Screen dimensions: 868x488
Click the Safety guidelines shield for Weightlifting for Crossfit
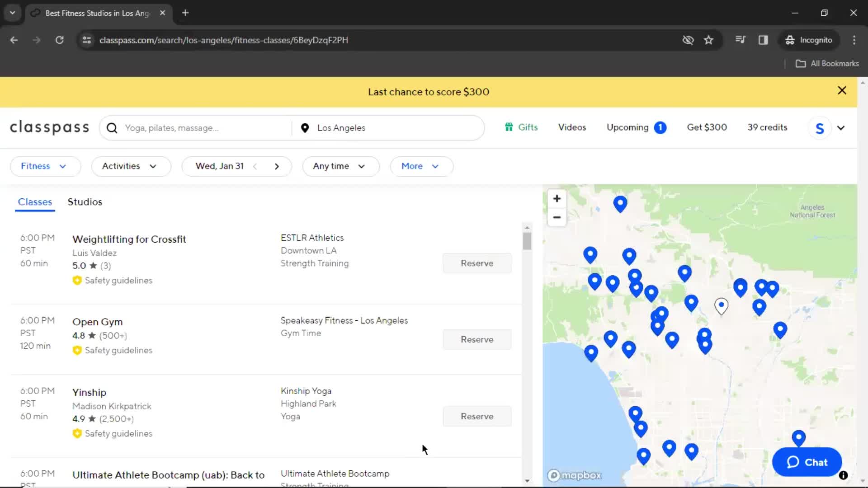tap(77, 281)
